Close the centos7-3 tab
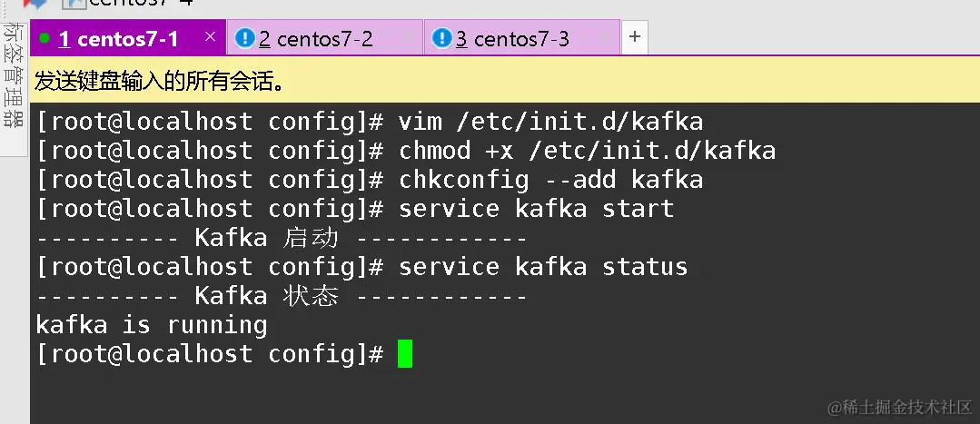This screenshot has width=980, height=424. tap(604, 37)
